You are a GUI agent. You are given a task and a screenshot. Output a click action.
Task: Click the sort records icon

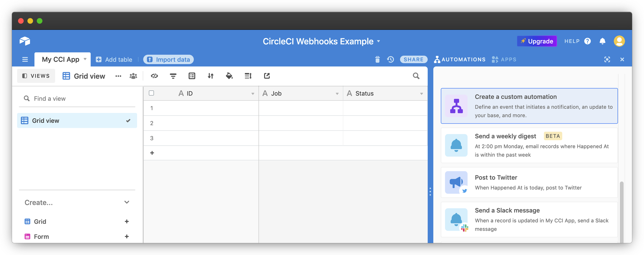[211, 76]
